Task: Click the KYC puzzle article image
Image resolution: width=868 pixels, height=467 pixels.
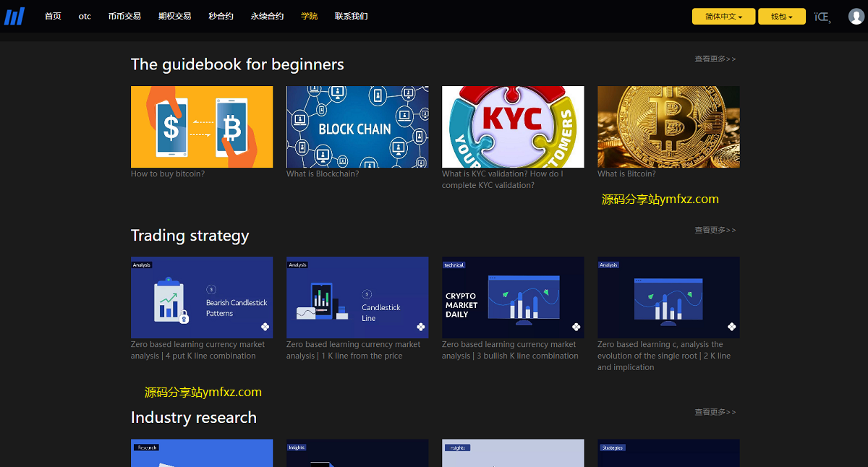Action: [513, 127]
